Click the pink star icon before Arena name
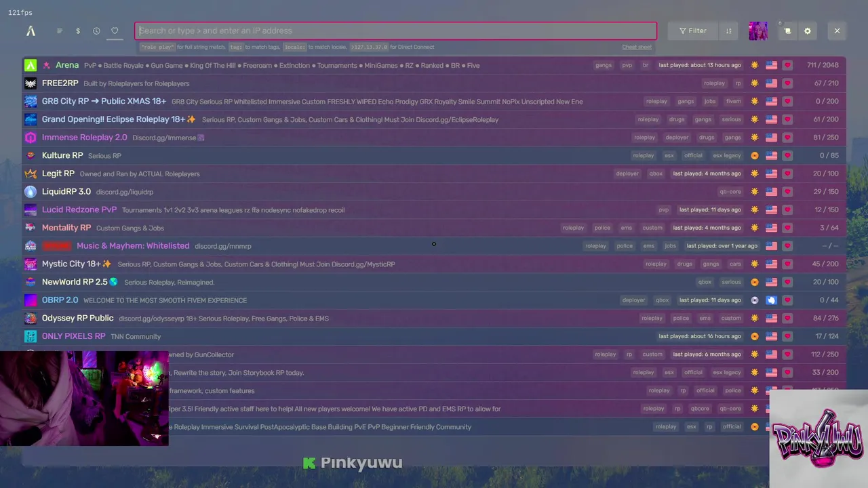 tap(46, 66)
